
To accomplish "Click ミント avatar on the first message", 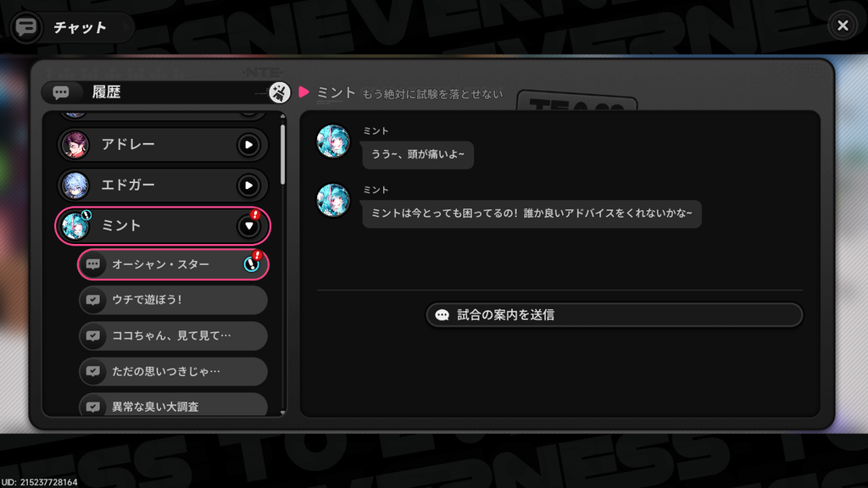I will tap(333, 141).
